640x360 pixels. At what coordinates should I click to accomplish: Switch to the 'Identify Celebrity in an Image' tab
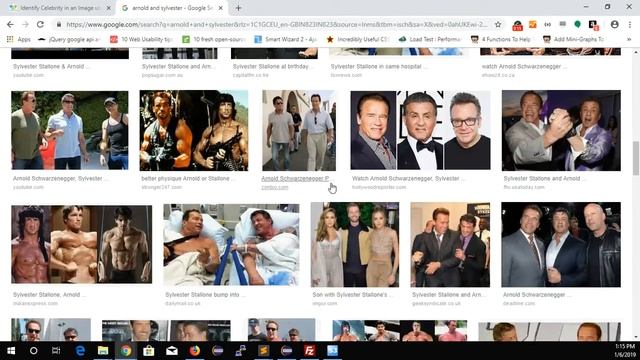(60, 8)
